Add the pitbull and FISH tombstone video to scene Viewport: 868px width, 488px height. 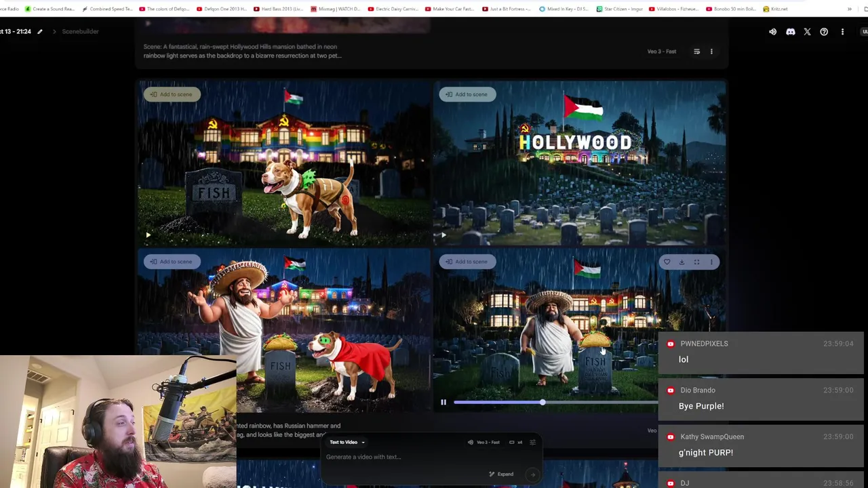(172, 94)
